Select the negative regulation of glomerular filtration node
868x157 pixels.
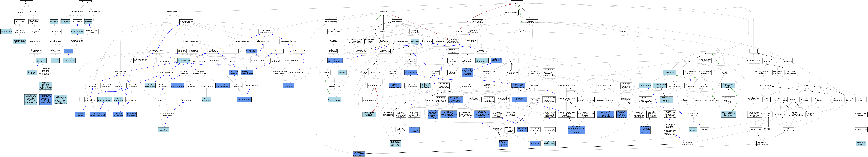(x=369, y=114)
